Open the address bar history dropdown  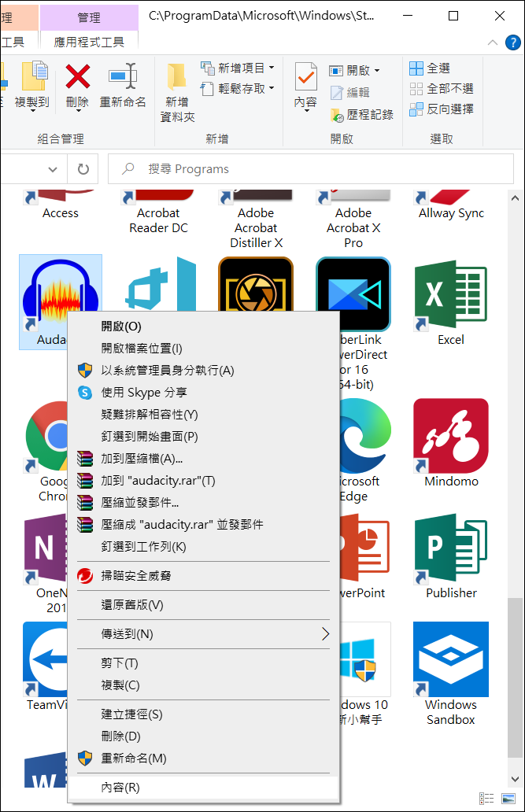(53, 169)
